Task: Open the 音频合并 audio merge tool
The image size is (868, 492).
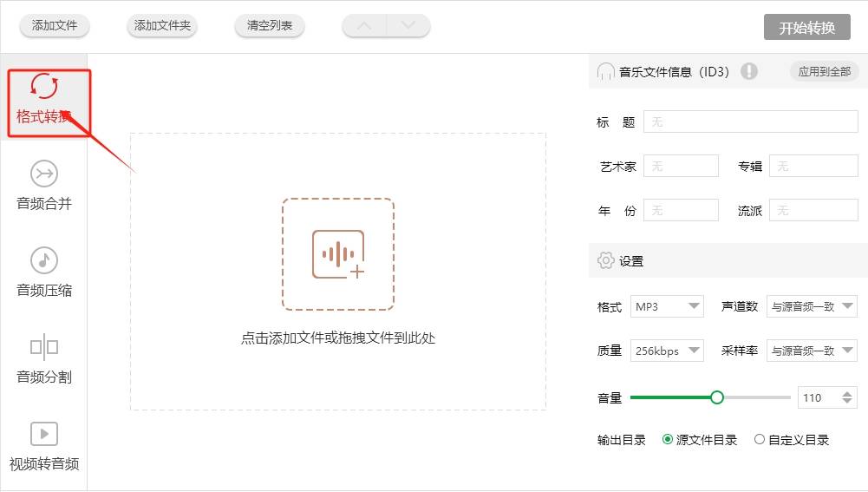Action: pos(43,174)
